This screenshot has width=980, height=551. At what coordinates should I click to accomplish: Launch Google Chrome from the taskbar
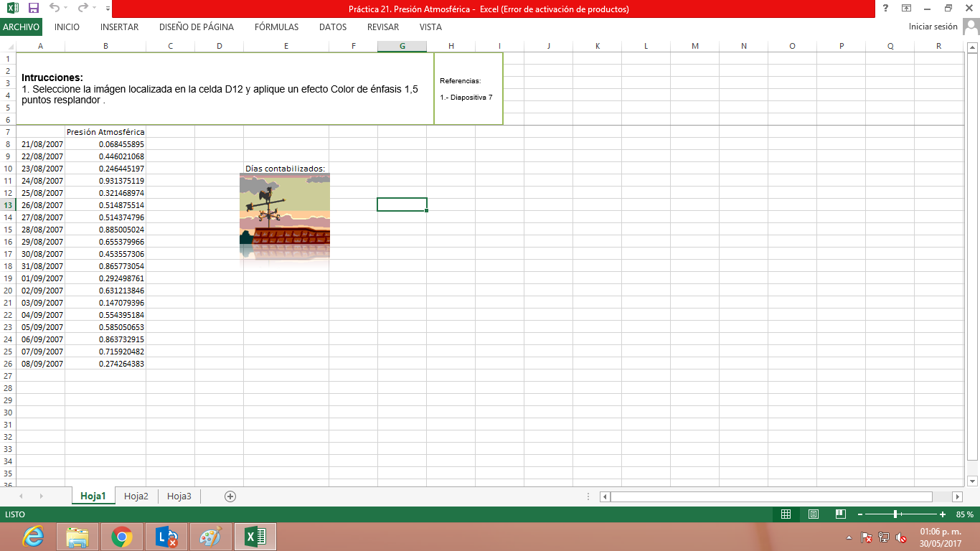pos(122,537)
